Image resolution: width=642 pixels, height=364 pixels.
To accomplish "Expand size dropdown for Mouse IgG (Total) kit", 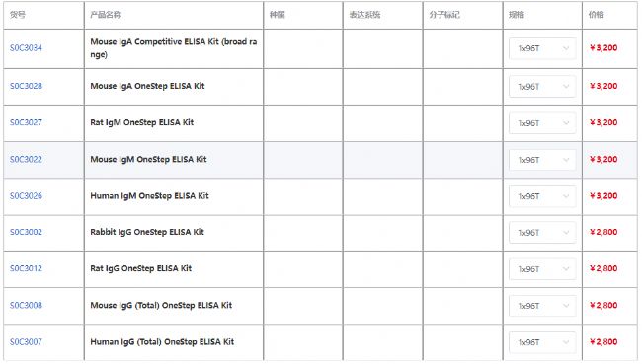I will point(542,306).
